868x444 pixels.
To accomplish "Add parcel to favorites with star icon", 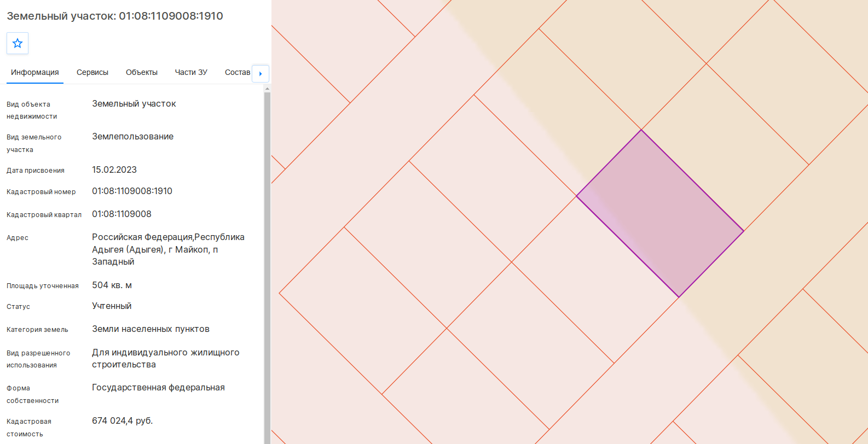I will [x=18, y=43].
